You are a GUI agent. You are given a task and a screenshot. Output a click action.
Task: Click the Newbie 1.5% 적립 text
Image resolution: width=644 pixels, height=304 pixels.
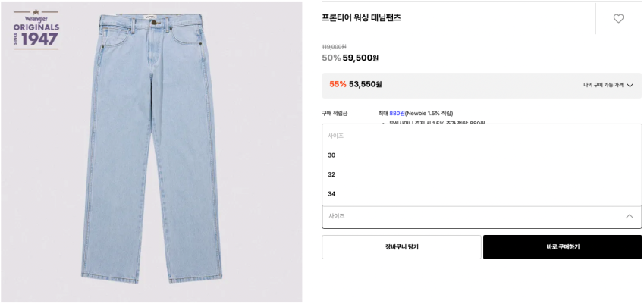[429, 113]
